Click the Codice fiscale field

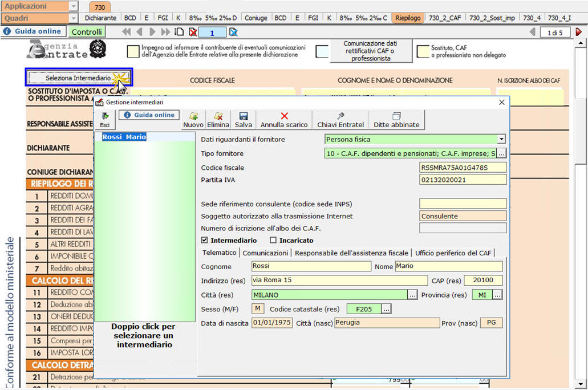click(463, 167)
